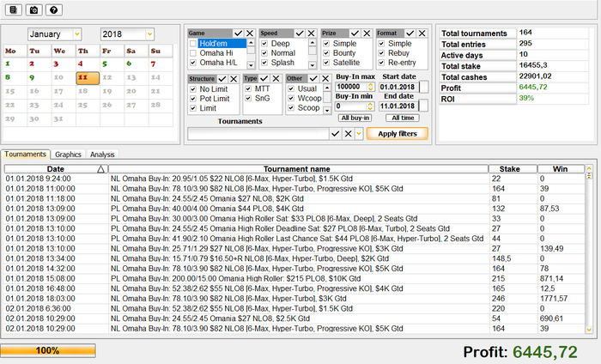Uncheck all in Game filter

250,33
